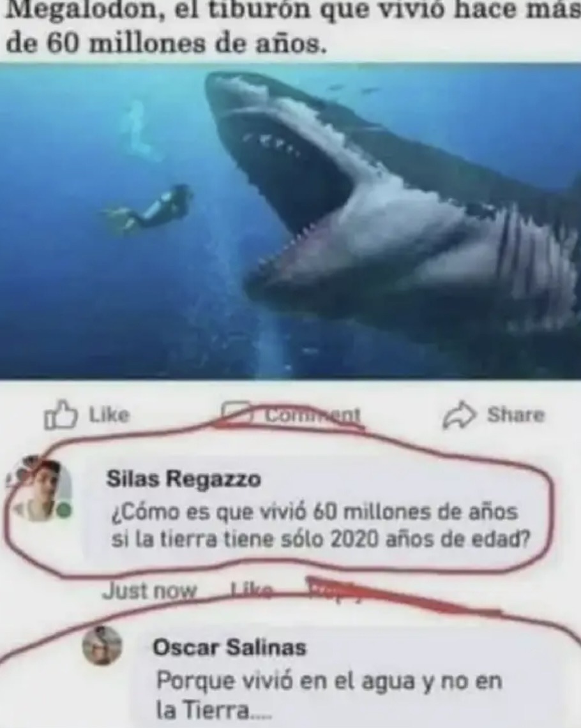Select the post's Like label
Image resolution: width=581 pixels, height=728 pixels.
click(x=109, y=414)
